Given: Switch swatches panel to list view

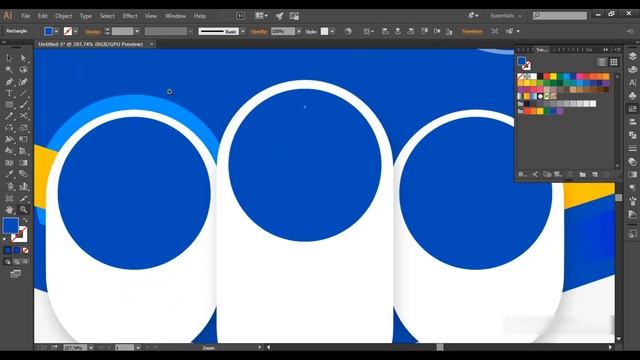Looking at the screenshot, I should (x=602, y=62).
